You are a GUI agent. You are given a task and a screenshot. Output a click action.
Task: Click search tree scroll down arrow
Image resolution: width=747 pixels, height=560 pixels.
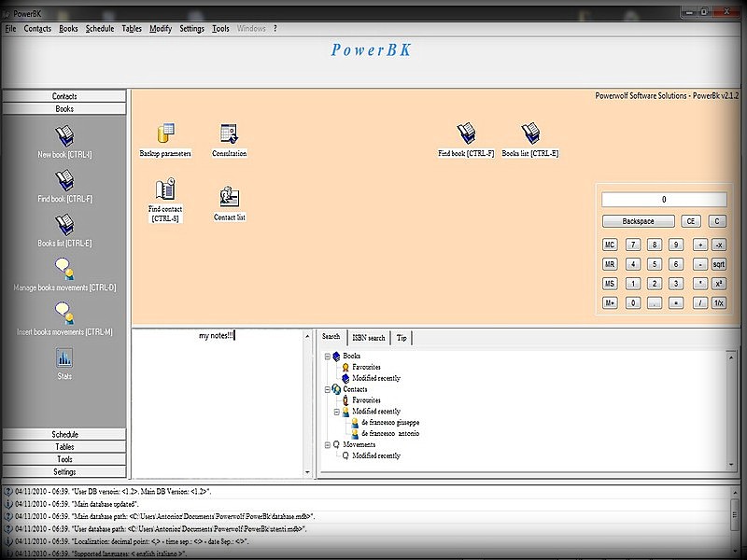click(731, 465)
